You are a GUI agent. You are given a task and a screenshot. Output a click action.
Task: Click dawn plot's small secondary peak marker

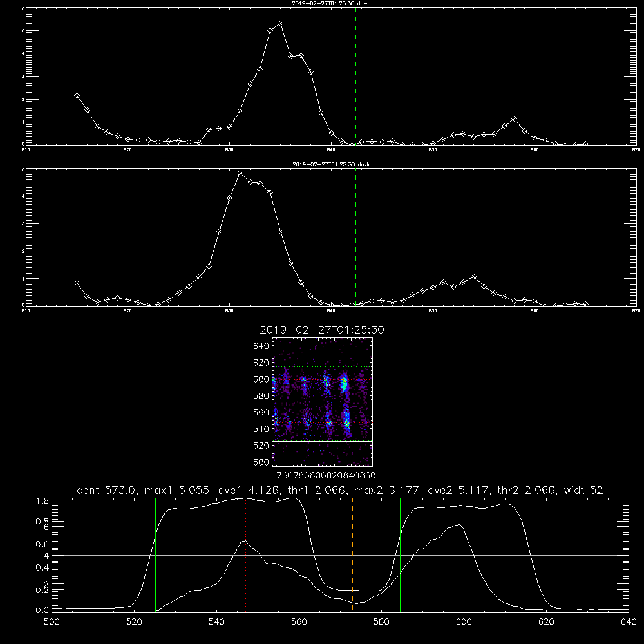pos(514,119)
